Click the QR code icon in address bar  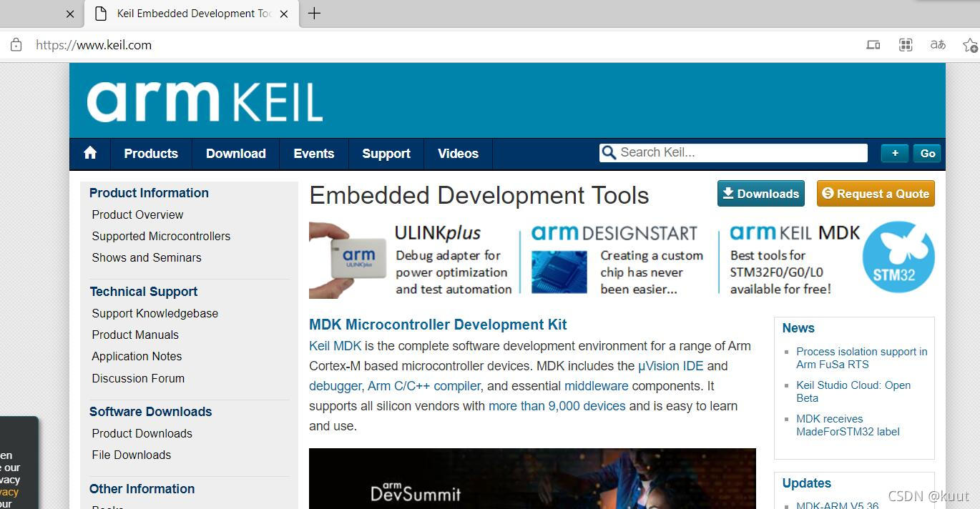pos(906,45)
